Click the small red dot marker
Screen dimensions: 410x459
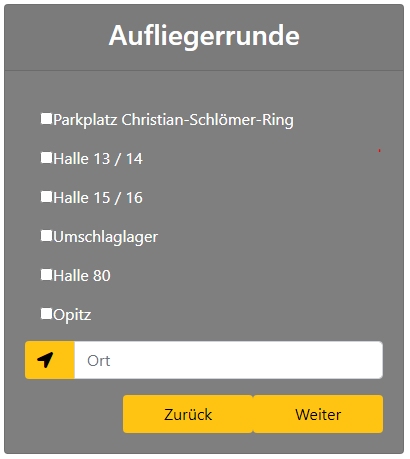click(379, 151)
